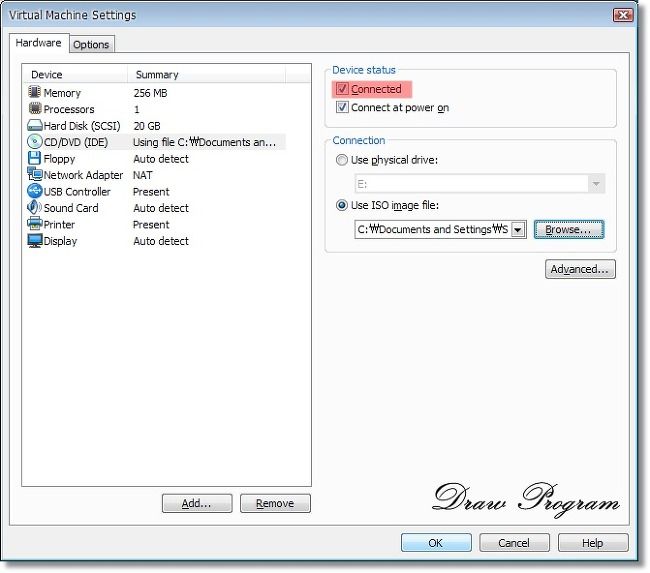Select the Hard Disk (SCSI) label
Image resolution: width=650 pixels, height=573 pixels.
(x=82, y=126)
